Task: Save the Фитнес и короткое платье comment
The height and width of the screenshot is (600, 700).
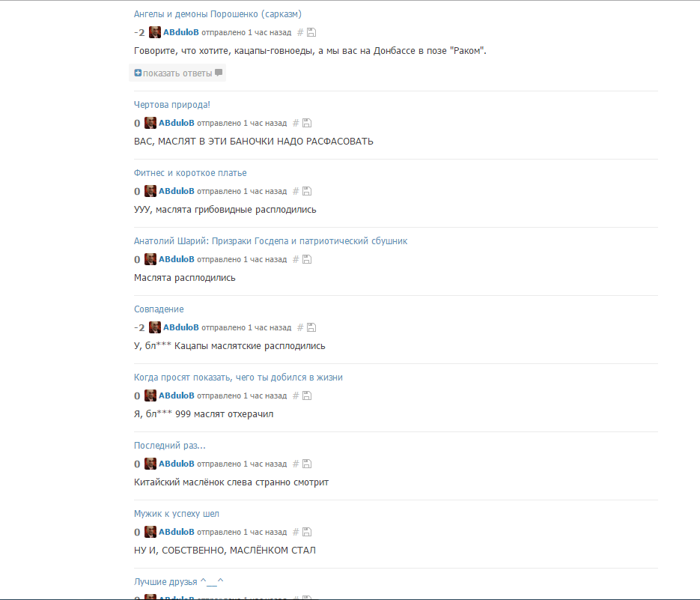Action: 307,191
